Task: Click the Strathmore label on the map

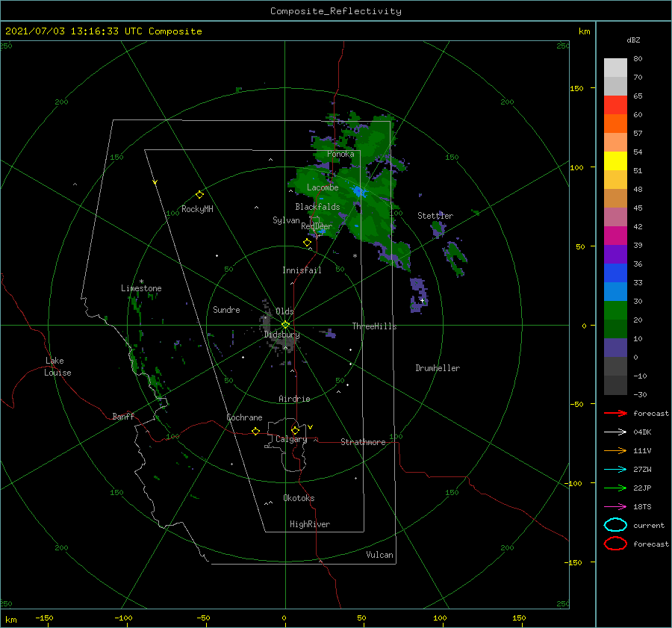Action: 363,442
